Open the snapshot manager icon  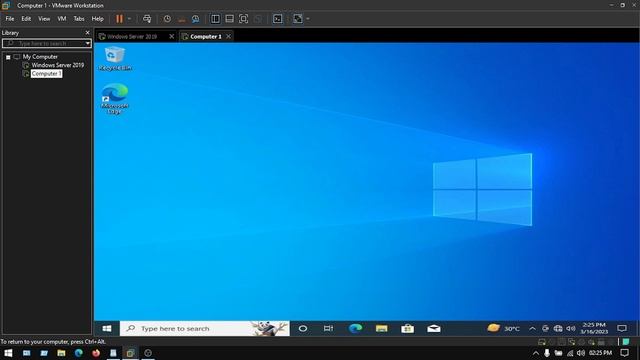pos(196,19)
